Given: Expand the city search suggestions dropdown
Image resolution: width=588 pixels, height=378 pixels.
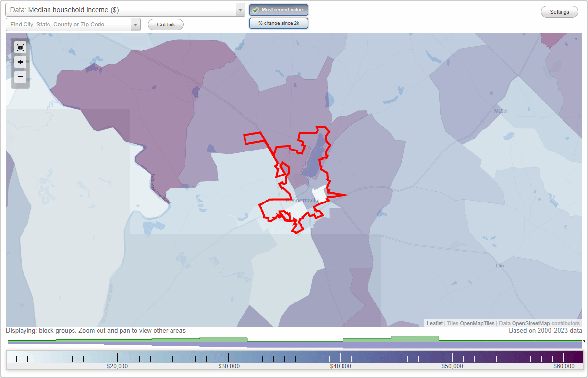Looking at the screenshot, I should coord(136,24).
